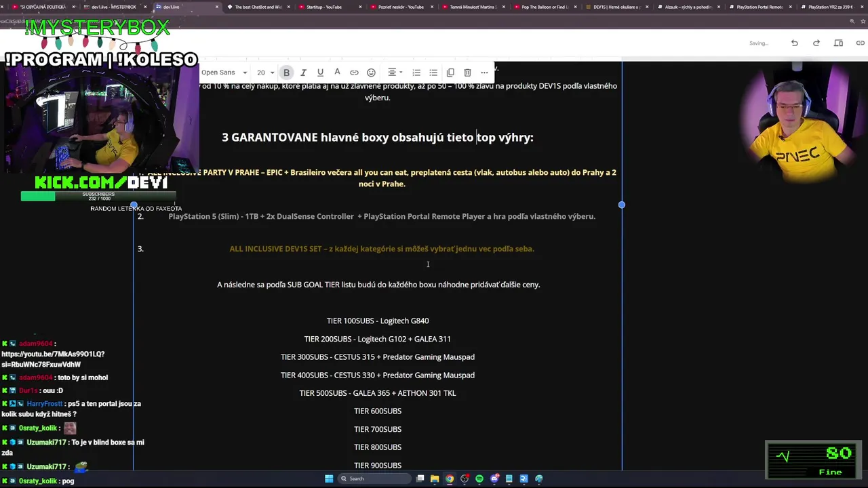This screenshot has width=868, height=488.
Task: Click the taskbar Search box
Action: (x=375, y=479)
